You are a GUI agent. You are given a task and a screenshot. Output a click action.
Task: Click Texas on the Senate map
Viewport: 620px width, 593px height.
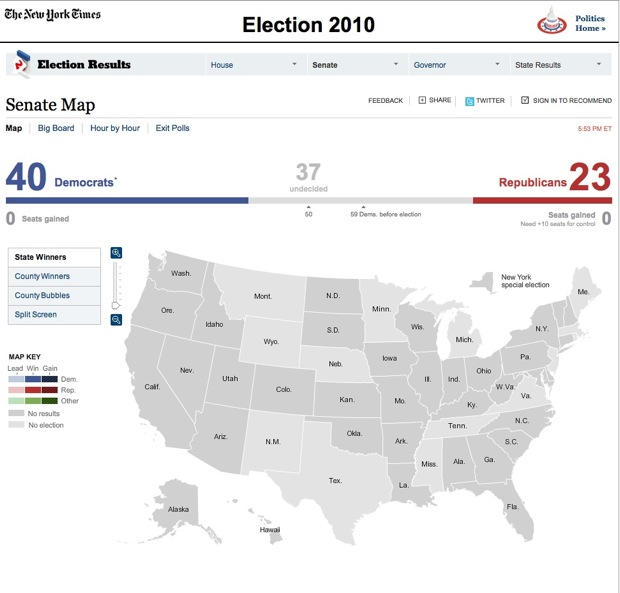coord(336,479)
